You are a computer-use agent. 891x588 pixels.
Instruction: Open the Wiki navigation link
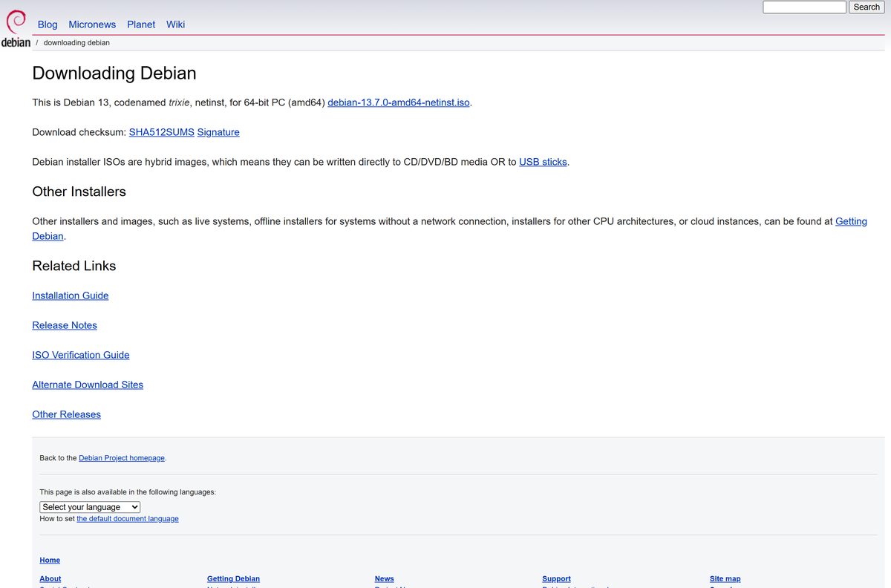point(176,24)
